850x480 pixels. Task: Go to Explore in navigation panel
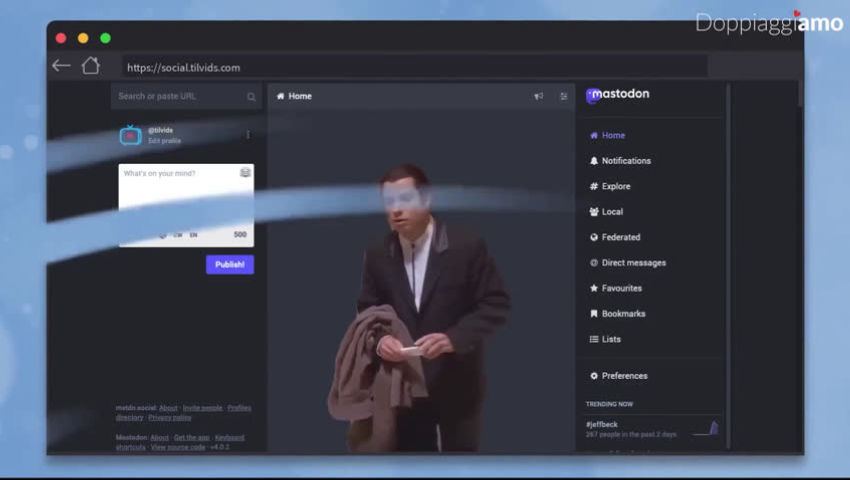click(x=615, y=186)
